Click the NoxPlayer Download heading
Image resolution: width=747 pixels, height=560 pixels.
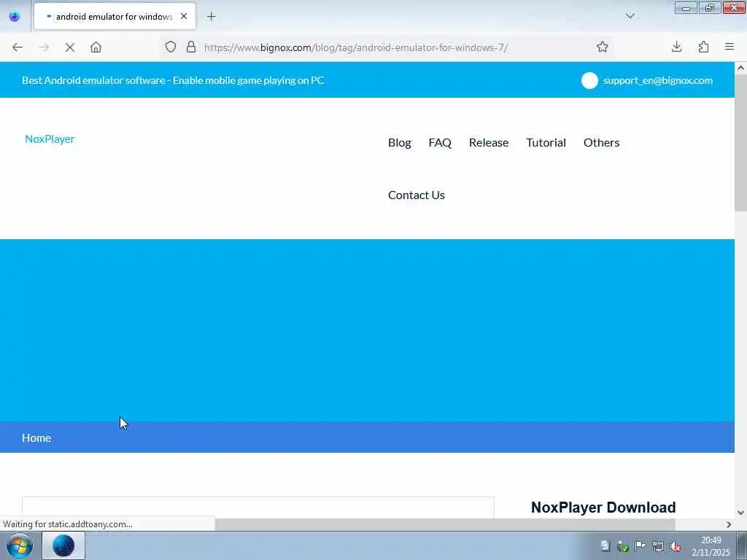tap(603, 507)
